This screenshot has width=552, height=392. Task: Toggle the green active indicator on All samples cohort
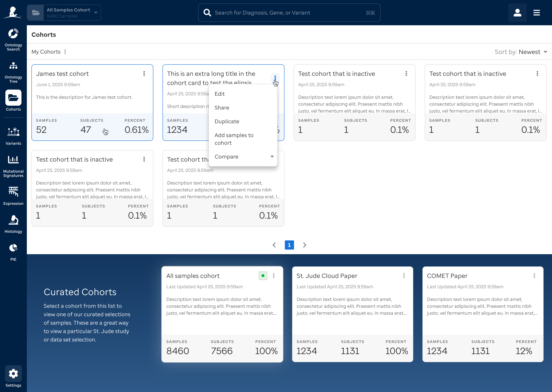tap(263, 275)
